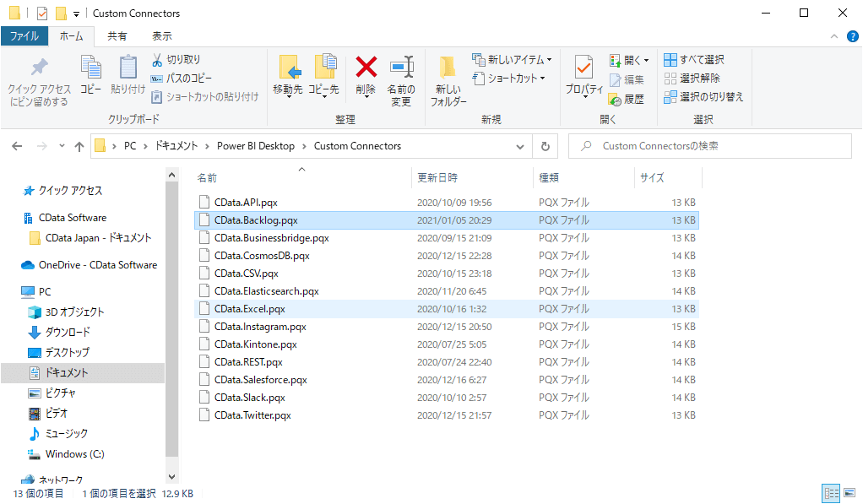Select all items (すべて選択)
The width and height of the screenshot is (863, 504).
click(694, 59)
